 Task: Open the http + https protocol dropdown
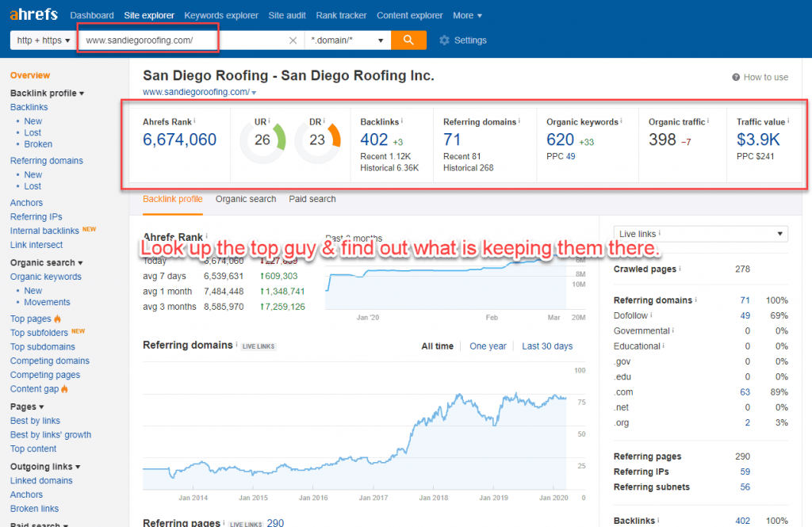(x=42, y=40)
